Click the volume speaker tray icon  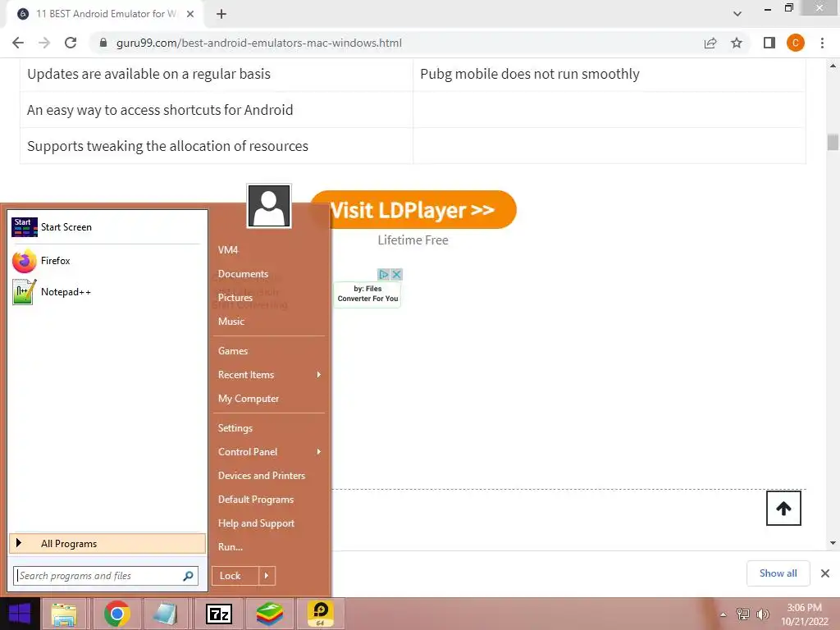click(x=763, y=614)
